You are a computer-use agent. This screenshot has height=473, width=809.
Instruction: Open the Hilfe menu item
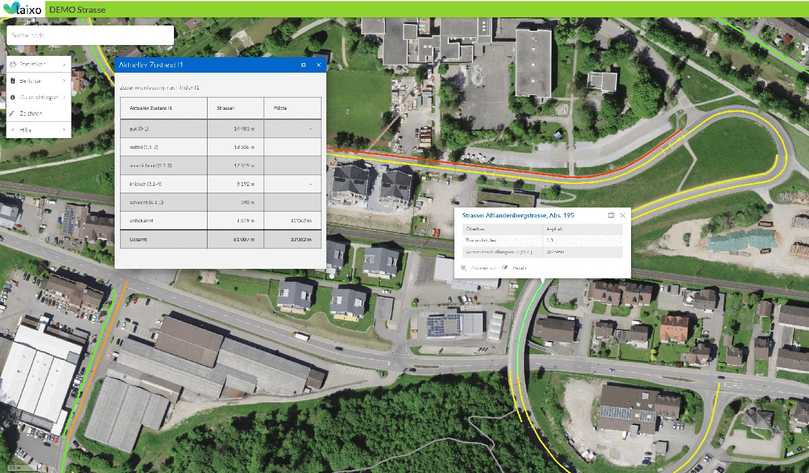pos(27,130)
